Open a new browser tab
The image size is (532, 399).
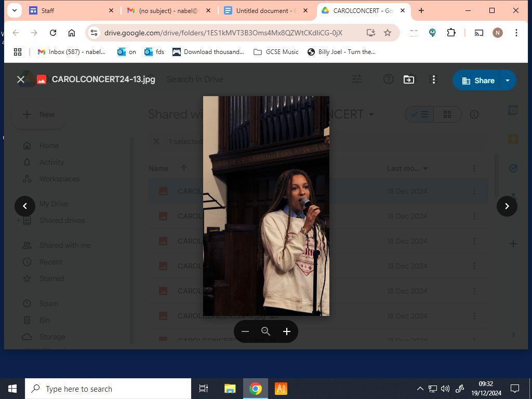point(421,11)
